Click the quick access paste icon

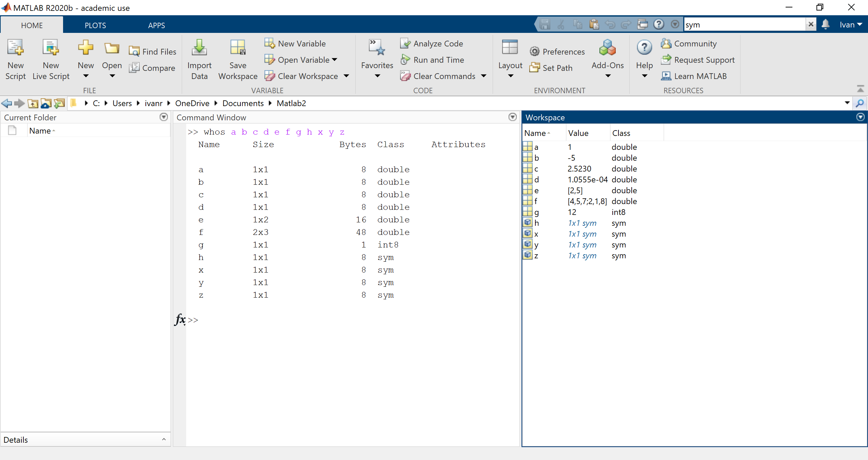tap(594, 24)
